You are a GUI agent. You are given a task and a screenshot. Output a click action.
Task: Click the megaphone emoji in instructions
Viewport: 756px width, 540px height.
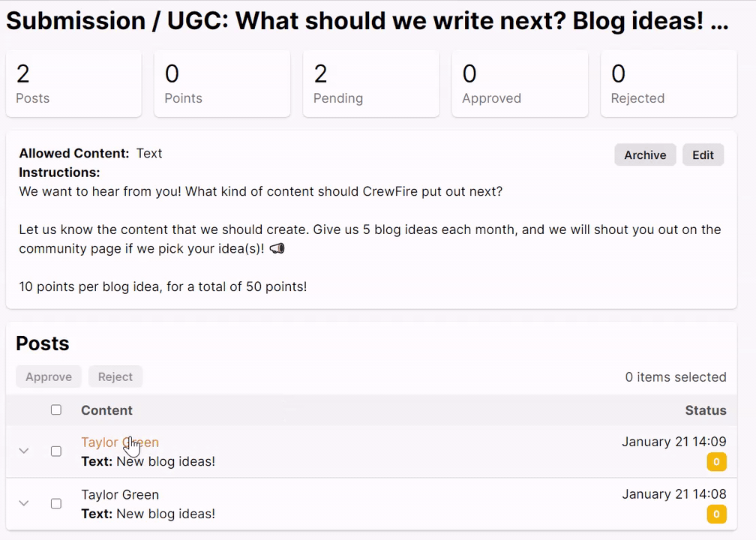(277, 249)
